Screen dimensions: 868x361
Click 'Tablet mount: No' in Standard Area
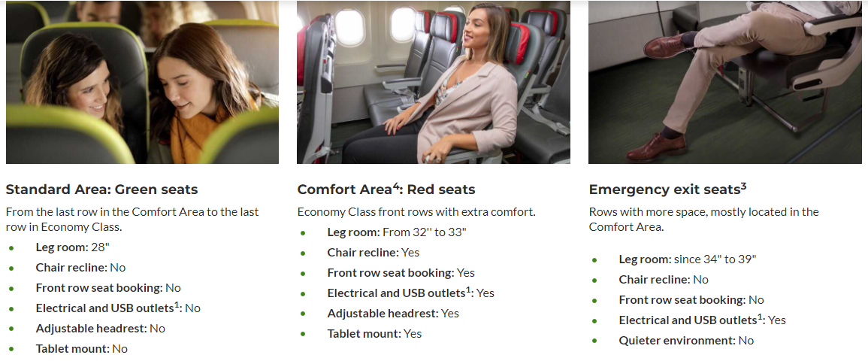[x=82, y=349]
